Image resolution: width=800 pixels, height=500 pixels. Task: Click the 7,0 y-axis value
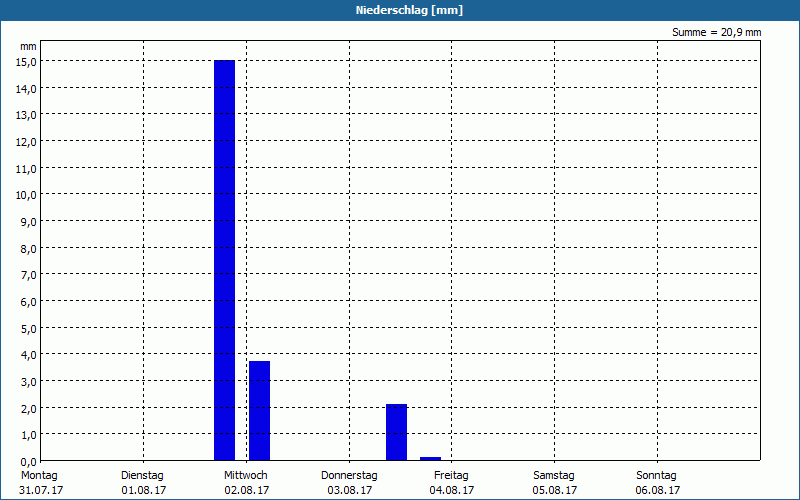point(28,275)
